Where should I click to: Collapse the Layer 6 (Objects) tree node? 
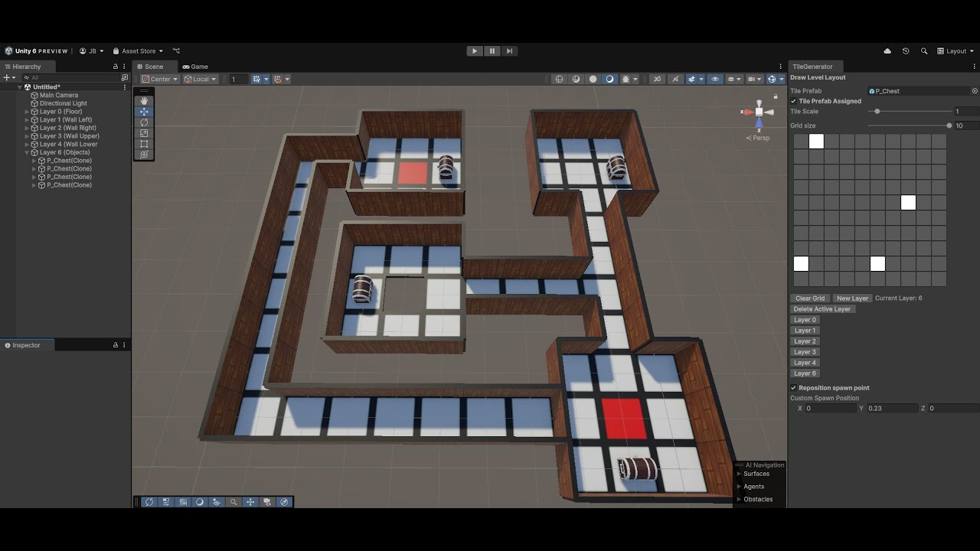(27, 152)
